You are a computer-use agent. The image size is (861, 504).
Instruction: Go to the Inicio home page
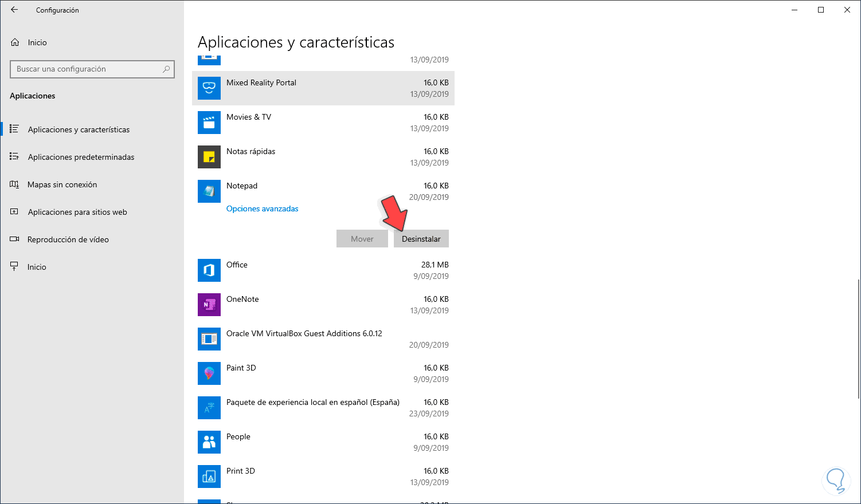[x=92, y=42]
